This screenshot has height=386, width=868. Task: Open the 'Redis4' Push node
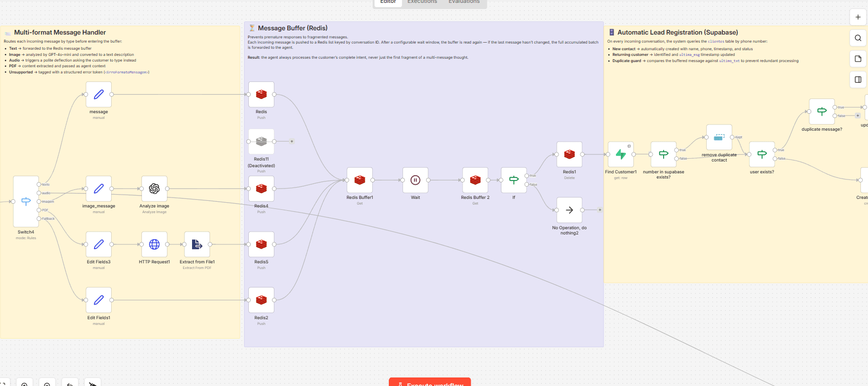[261, 189]
